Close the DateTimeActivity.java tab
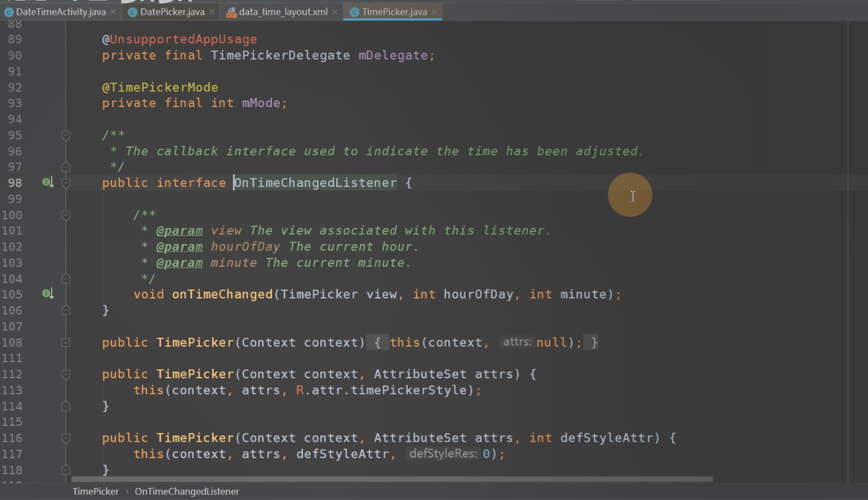This screenshot has height=500, width=868. point(113,12)
